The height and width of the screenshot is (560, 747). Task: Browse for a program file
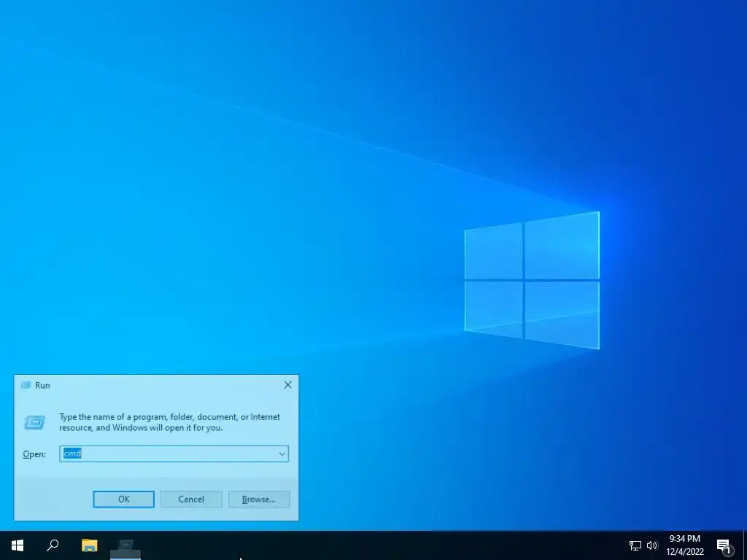click(x=259, y=499)
